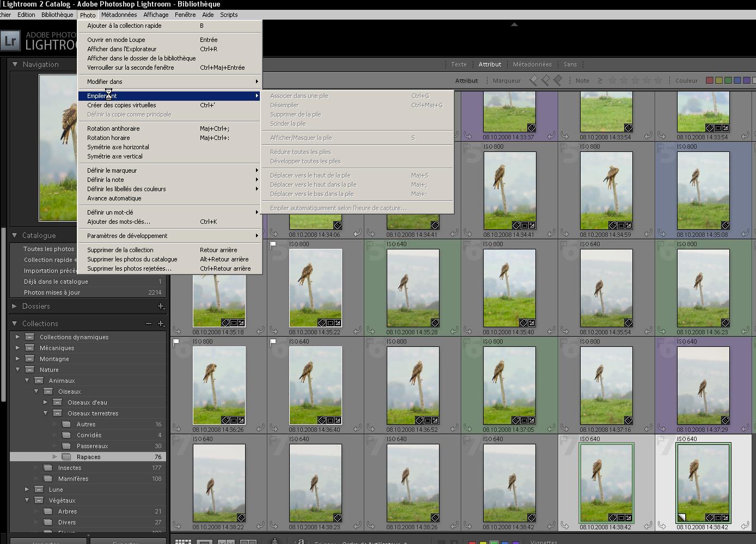Click the minus icon in Collections header

[149, 323]
